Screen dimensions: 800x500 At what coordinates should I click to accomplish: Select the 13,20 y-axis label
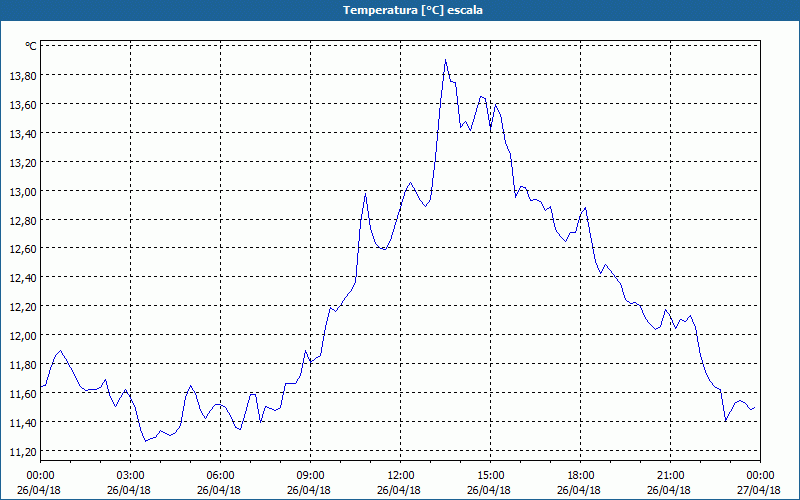[23, 163]
